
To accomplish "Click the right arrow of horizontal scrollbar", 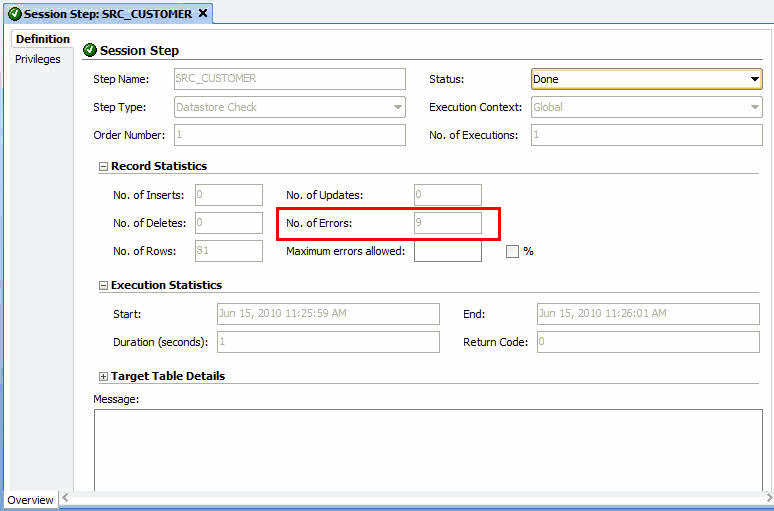I will (768, 498).
